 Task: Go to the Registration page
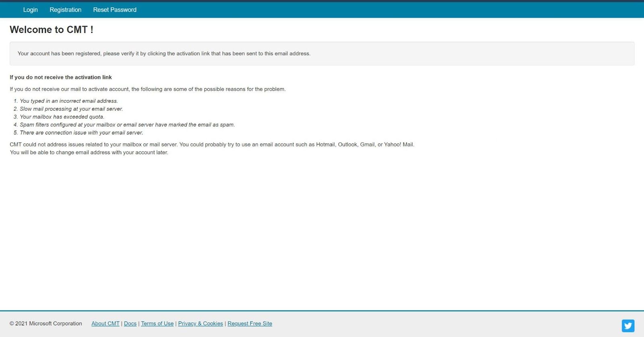65,10
